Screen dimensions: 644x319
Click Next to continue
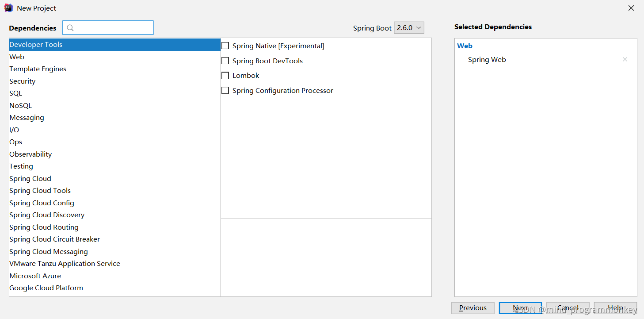pyautogui.click(x=520, y=308)
